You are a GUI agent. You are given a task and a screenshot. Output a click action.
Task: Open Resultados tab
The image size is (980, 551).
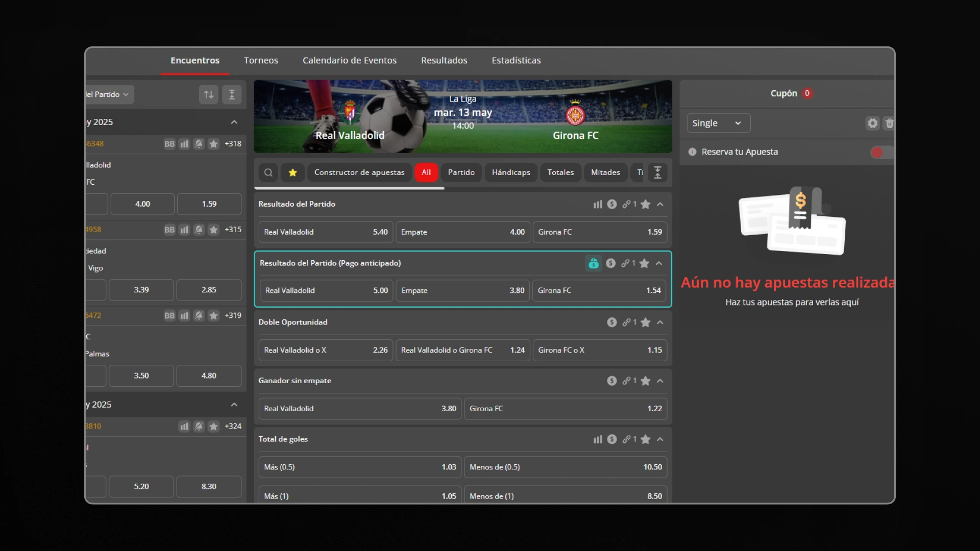point(444,60)
